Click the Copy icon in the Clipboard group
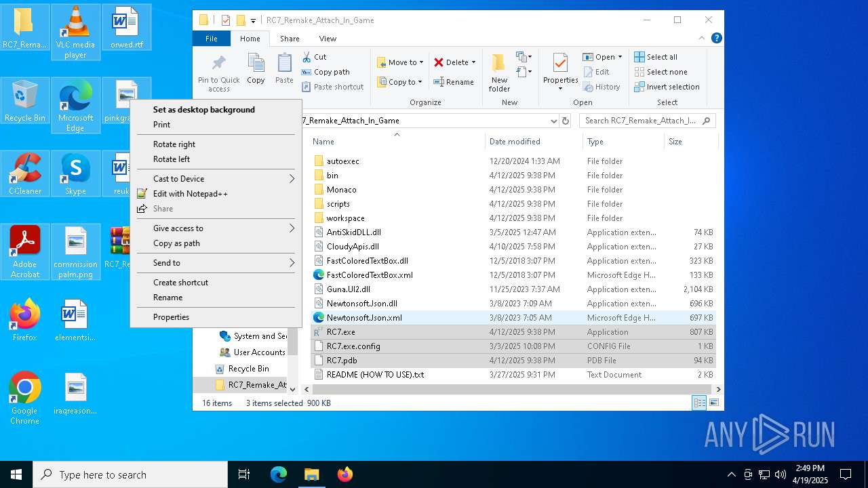Image resolution: width=868 pixels, height=488 pixels. coord(256,64)
